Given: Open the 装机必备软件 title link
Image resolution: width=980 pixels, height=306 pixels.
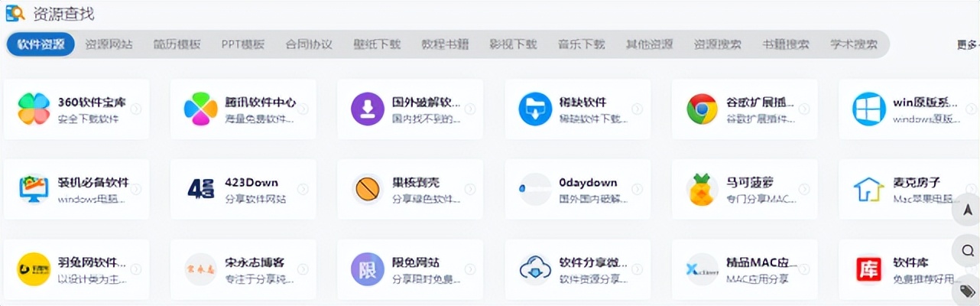Looking at the screenshot, I should pyautogui.click(x=93, y=183).
